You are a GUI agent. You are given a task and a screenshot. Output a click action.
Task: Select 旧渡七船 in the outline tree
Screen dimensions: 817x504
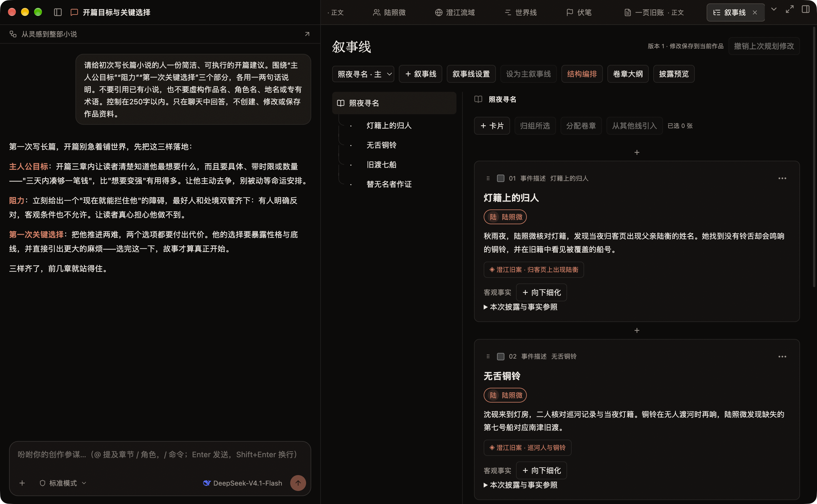point(381,165)
